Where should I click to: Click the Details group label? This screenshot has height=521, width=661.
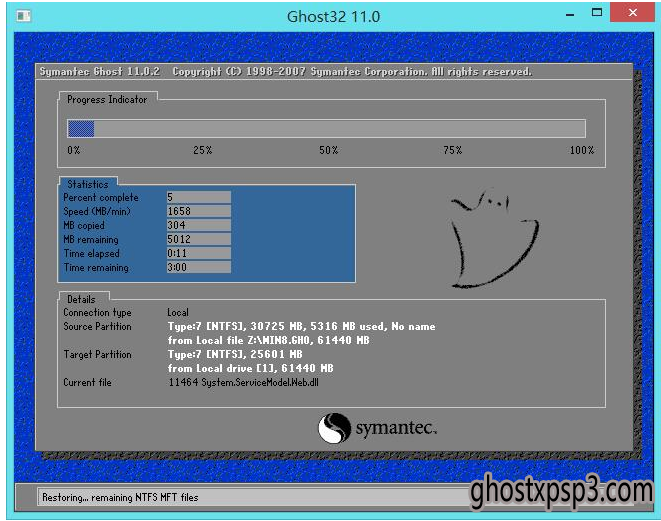pyautogui.click(x=81, y=299)
